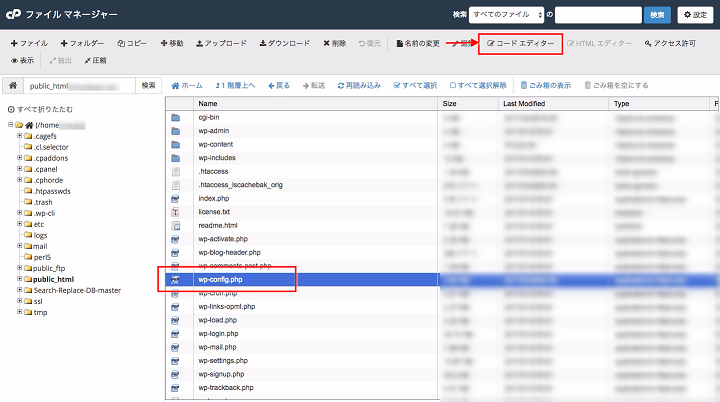Select the wp-login.php file name
This screenshot has height=402, width=720.
point(218,334)
